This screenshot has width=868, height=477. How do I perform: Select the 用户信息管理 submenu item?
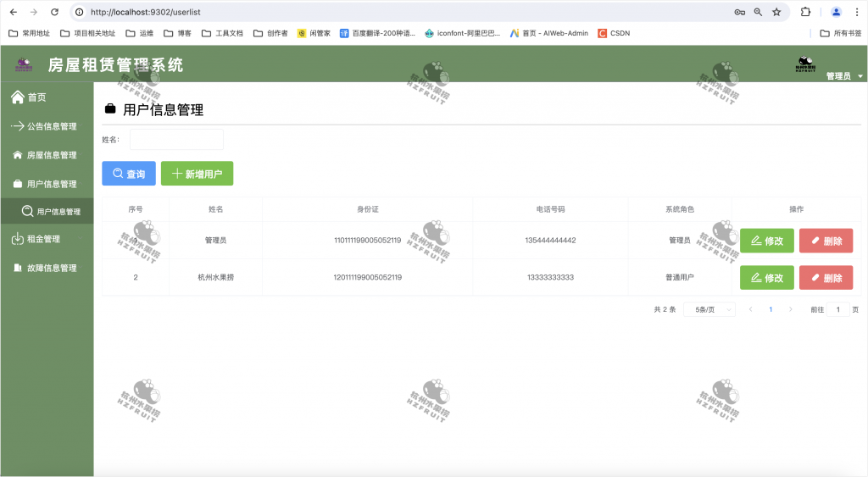pyautogui.click(x=47, y=211)
